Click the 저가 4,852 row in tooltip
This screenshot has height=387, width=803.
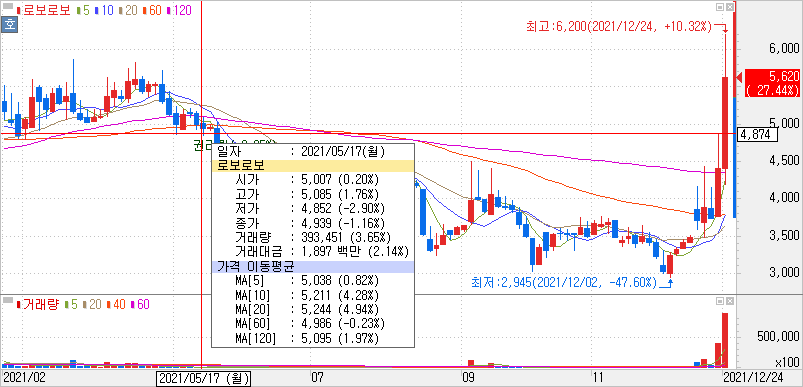coord(312,209)
